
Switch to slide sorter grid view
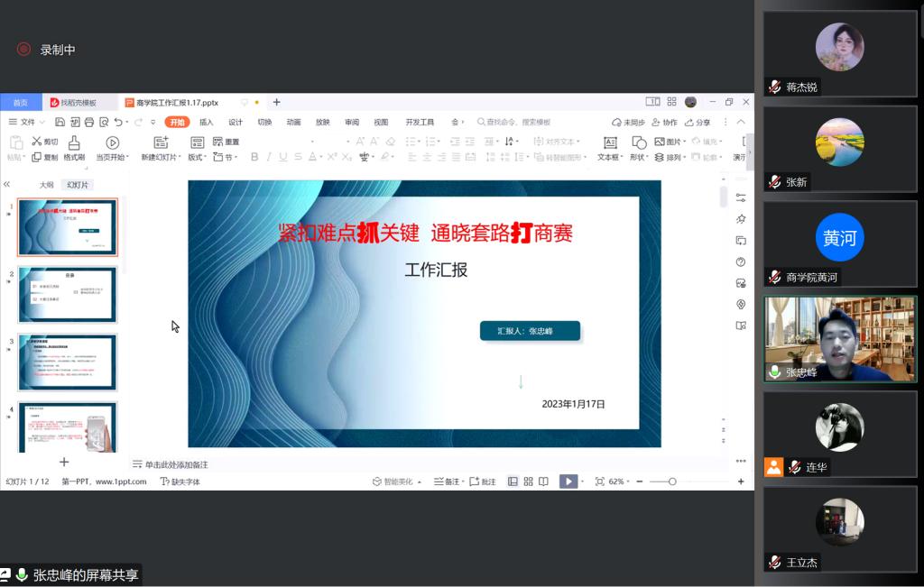(x=528, y=482)
